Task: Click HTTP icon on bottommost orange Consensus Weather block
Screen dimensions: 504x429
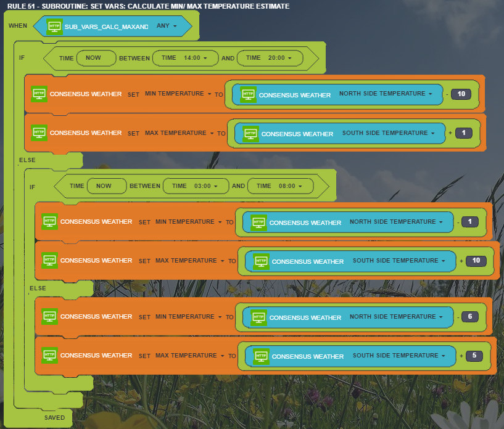Action: coord(49,356)
